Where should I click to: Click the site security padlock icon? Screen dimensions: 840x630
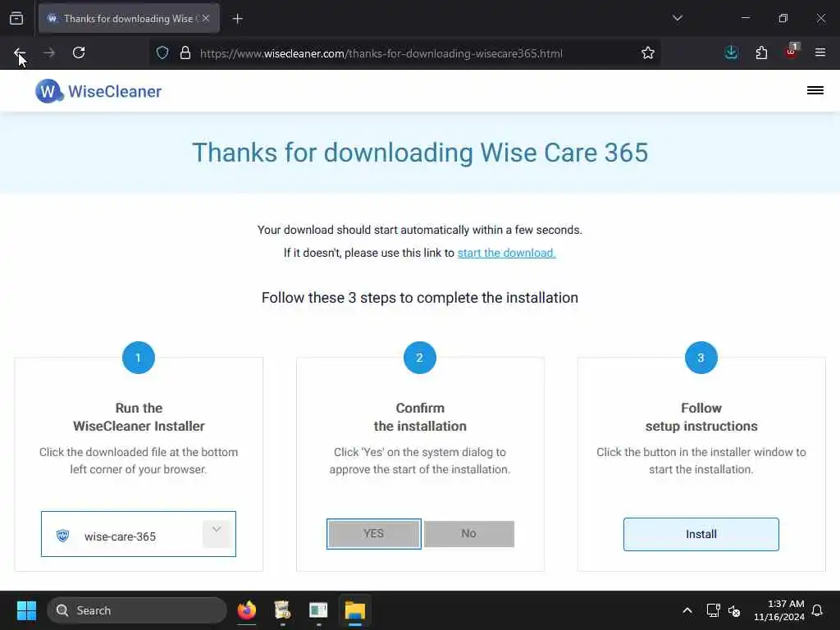[185, 52]
